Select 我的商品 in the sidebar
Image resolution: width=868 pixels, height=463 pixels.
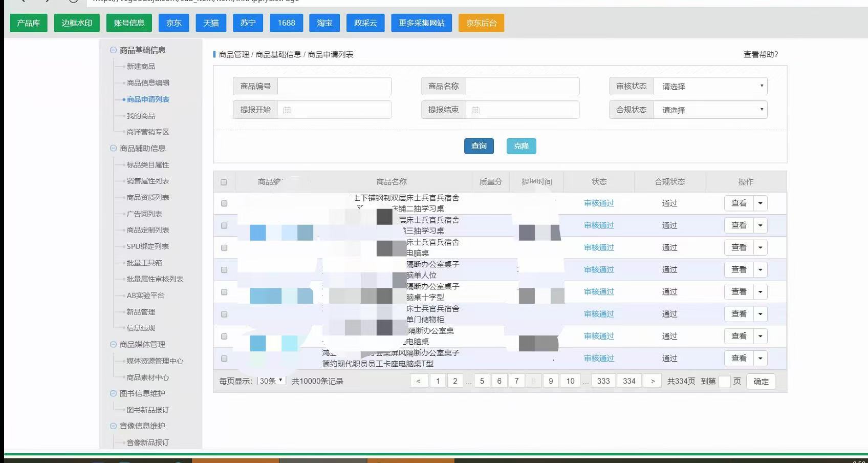click(x=141, y=116)
